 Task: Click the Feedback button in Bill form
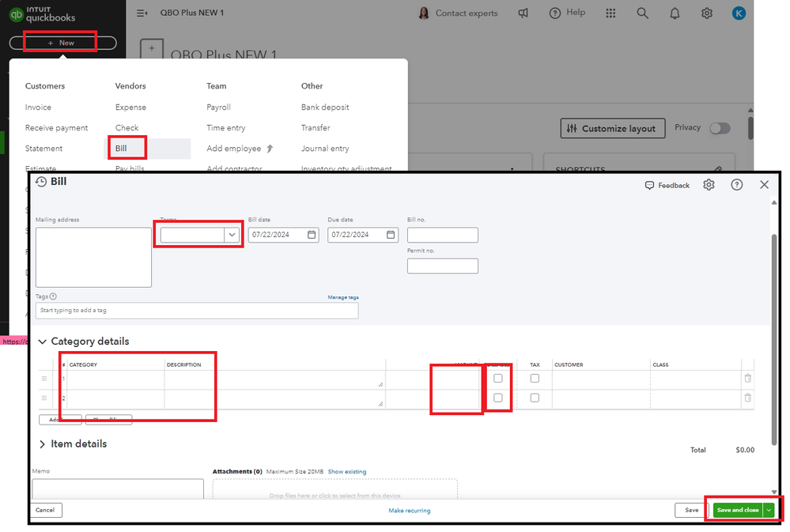667,186
